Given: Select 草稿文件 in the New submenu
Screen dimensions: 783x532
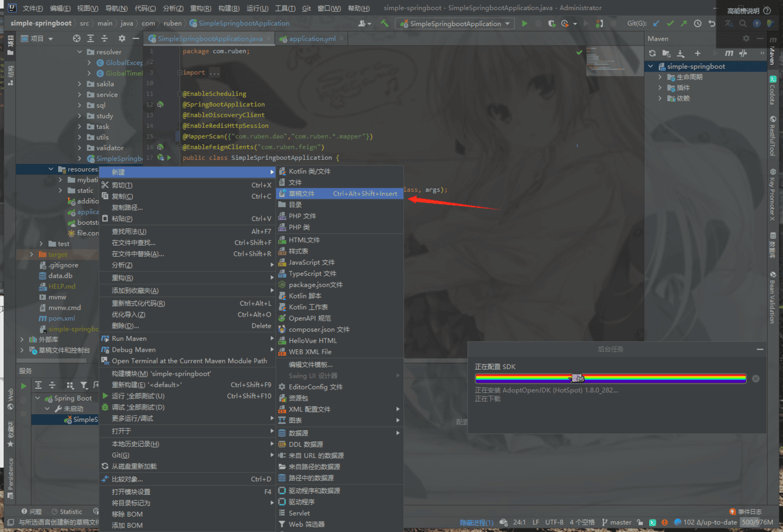Looking at the screenshot, I should tap(301, 194).
